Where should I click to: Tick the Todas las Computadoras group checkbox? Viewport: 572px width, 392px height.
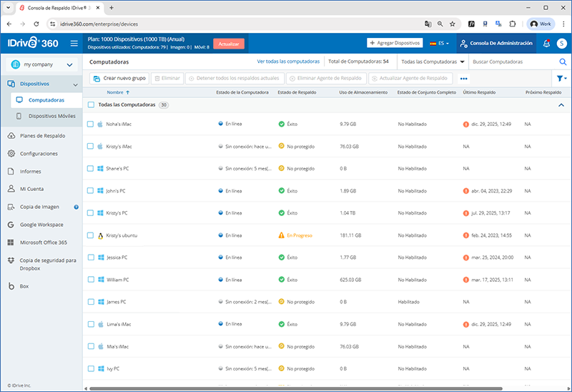point(91,105)
